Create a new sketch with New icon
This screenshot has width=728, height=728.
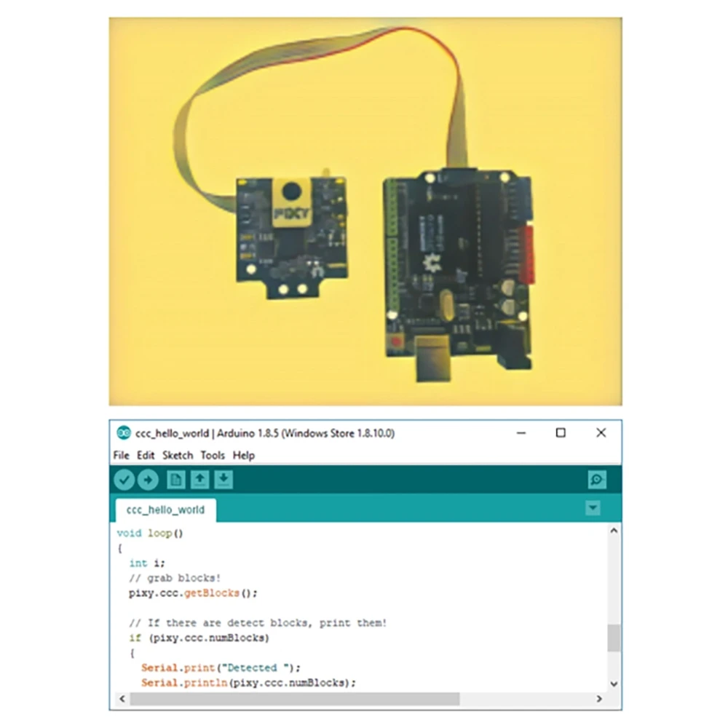176,480
